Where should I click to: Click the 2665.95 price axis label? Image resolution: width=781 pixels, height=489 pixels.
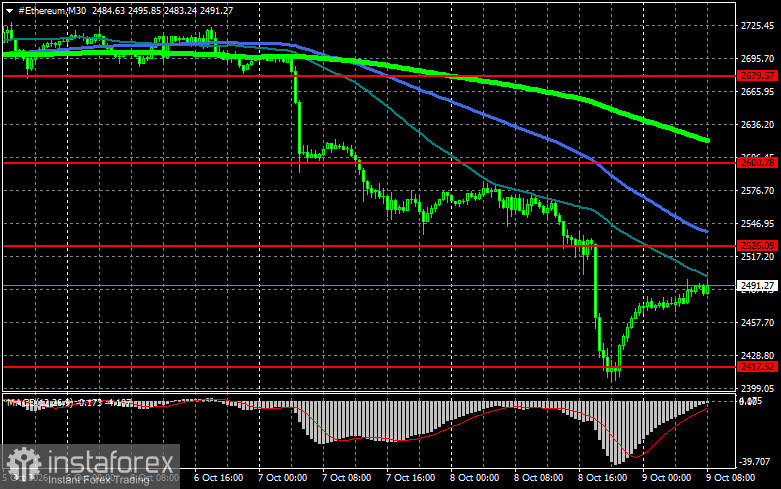758,92
